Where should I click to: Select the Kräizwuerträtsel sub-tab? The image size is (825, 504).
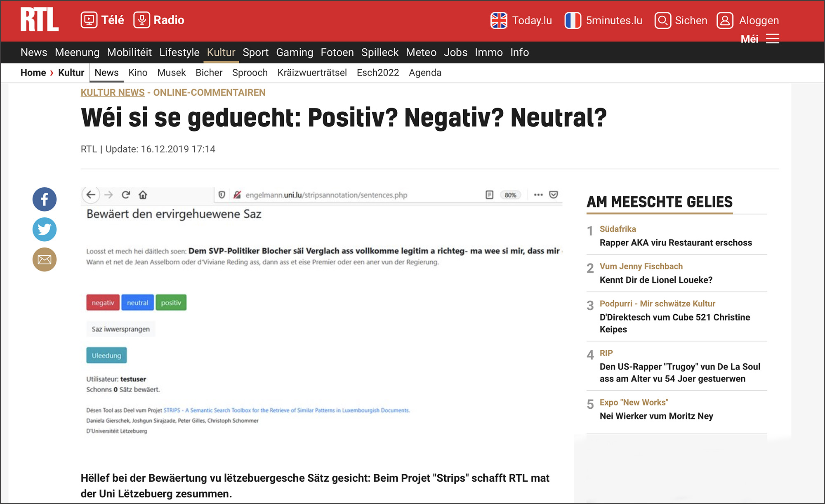pyautogui.click(x=312, y=73)
